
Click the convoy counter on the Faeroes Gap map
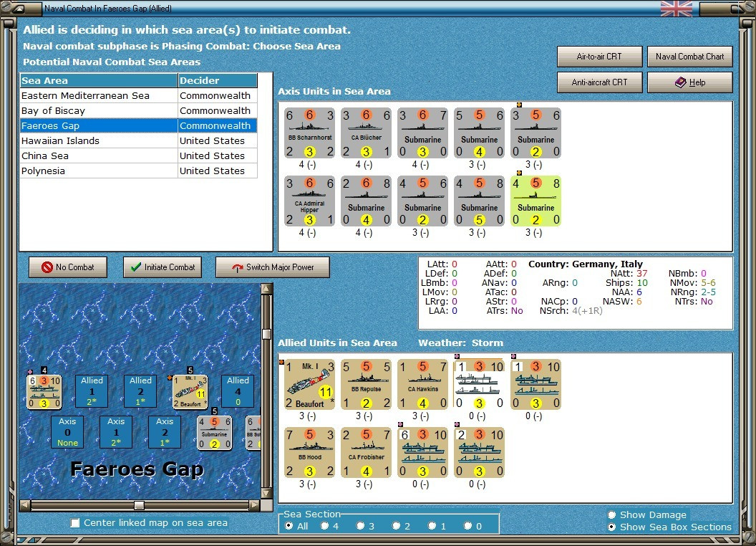(44, 391)
